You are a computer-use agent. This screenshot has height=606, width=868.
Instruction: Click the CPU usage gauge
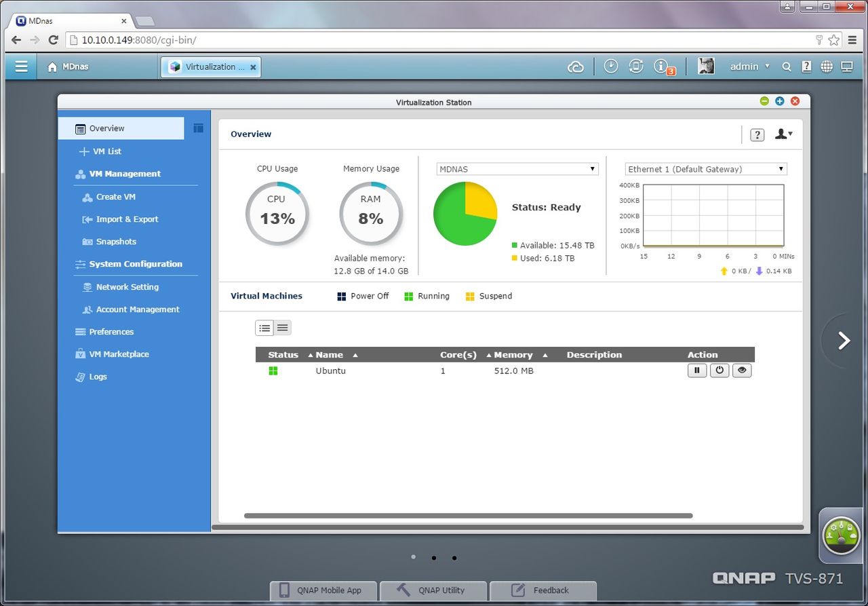[x=277, y=214]
